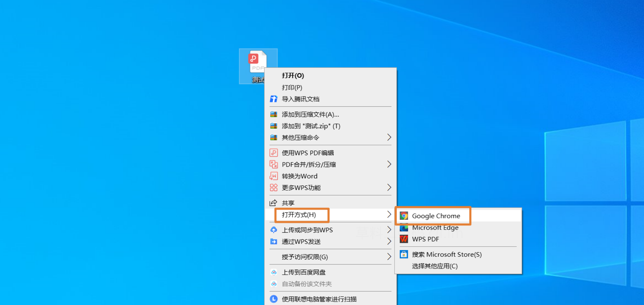Select 自动备份该文件夹 menu entry
Viewport: 644px width, 305px height.
pos(330,284)
